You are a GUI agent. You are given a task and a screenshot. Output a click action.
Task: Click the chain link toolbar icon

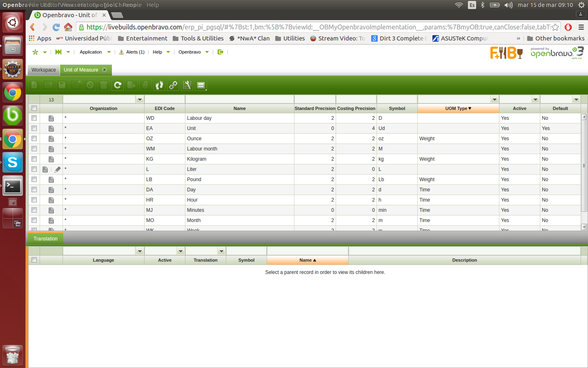(x=173, y=85)
